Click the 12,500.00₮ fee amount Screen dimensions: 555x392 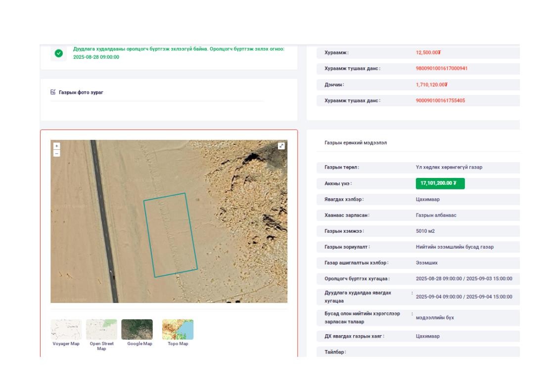pyautogui.click(x=428, y=52)
